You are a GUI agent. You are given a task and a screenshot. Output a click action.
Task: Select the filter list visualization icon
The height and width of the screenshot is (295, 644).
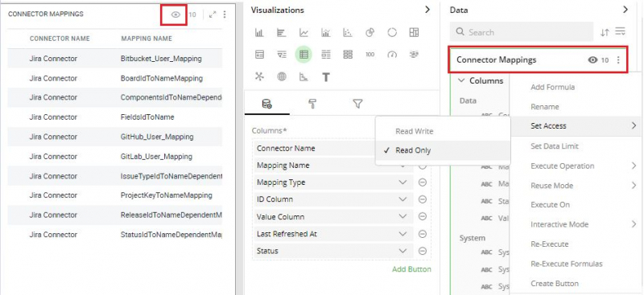[281, 55]
